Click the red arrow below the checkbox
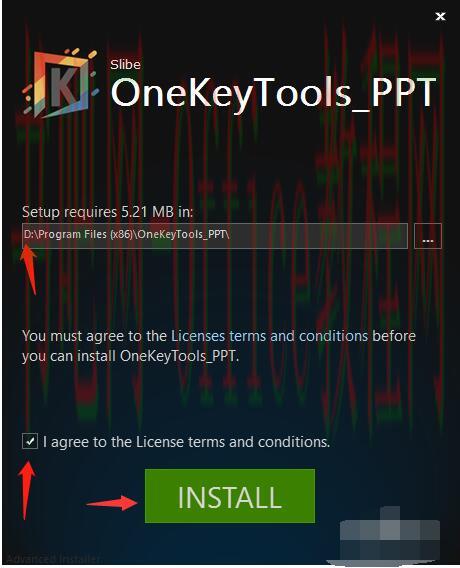Image resolution: width=460 pixels, height=568 pixels. [26, 490]
